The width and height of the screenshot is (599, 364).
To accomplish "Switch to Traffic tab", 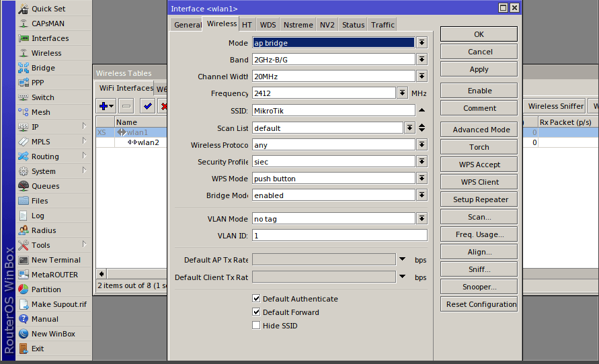I will [x=383, y=25].
